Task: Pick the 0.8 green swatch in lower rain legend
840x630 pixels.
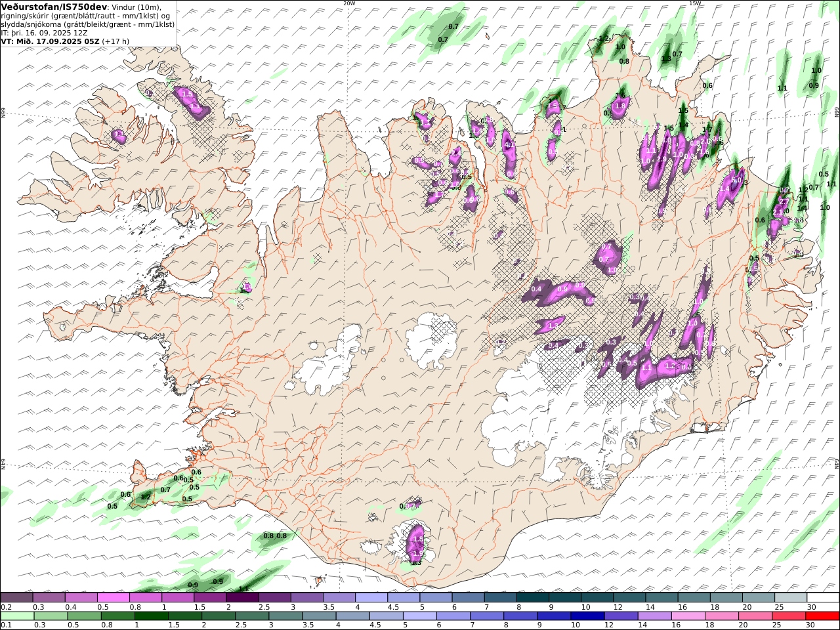Action: click(x=118, y=616)
